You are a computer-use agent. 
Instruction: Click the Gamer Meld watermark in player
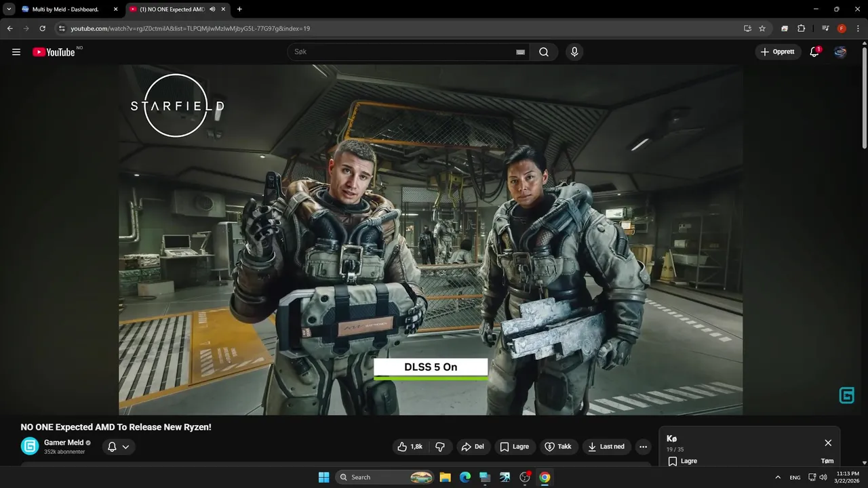[x=847, y=396]
